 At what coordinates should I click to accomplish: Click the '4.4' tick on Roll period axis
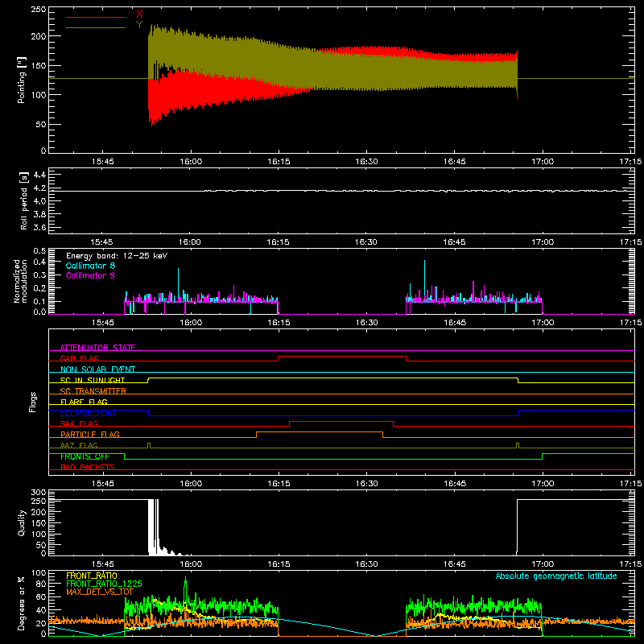pyautogui.click(x=39, y=175)
